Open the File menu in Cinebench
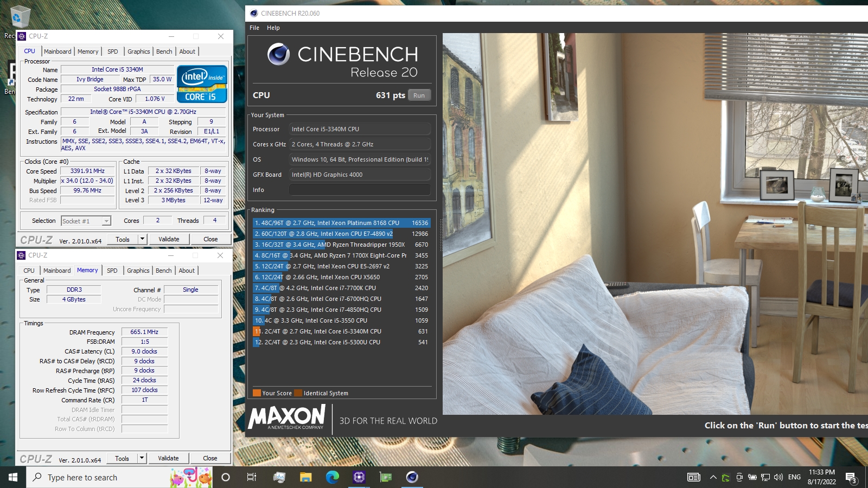Viewport: 868px width, 488px height. pyautogui.click(x=254, y=28)
